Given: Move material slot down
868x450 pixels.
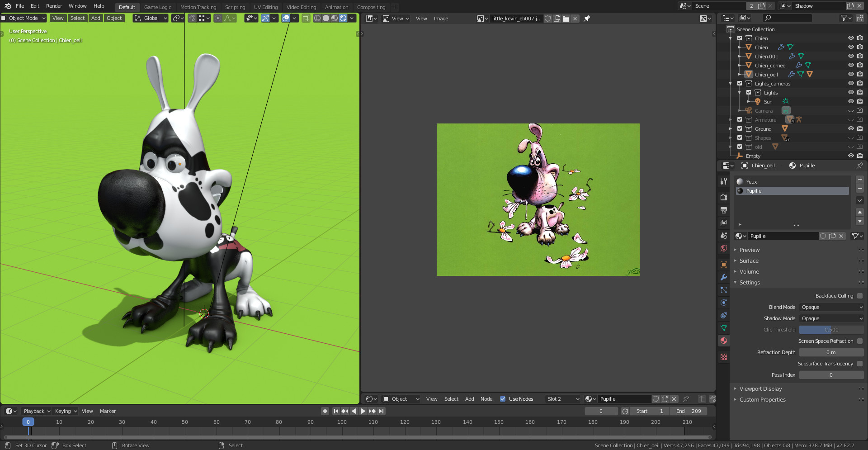Looking at the screenshot, I should click(x=860, y=221).
